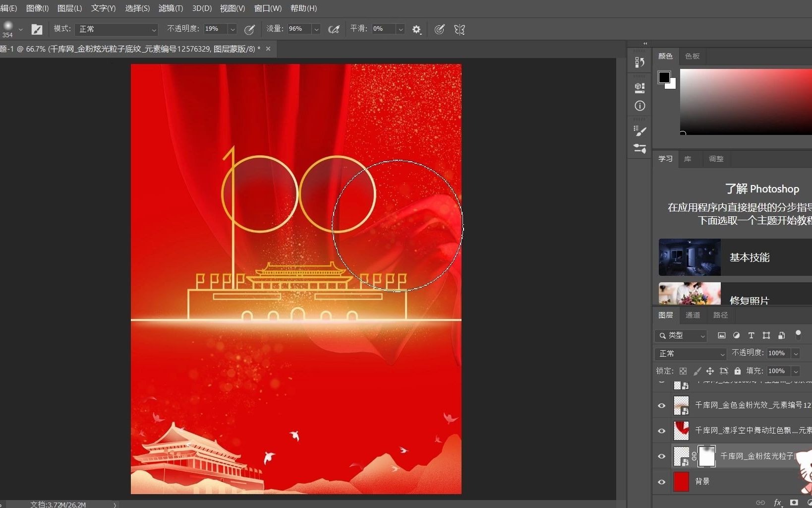The height and width of the screenshot is (508, 812).
Task: Filter layers by smart object icon
Action: 782,335
